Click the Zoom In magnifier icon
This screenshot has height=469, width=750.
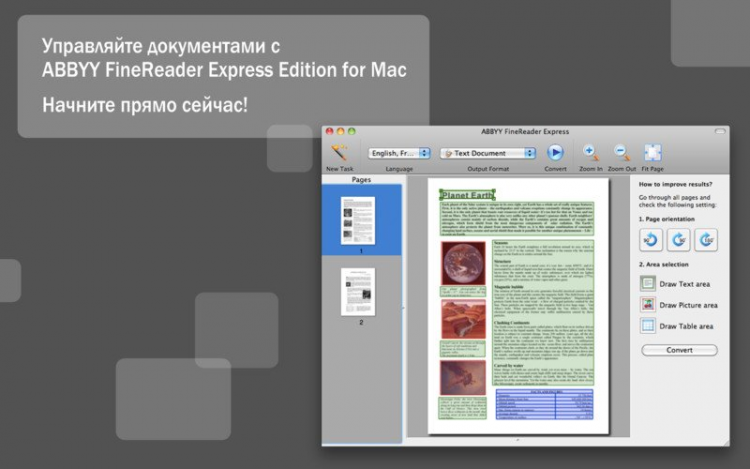pos(591,153)
